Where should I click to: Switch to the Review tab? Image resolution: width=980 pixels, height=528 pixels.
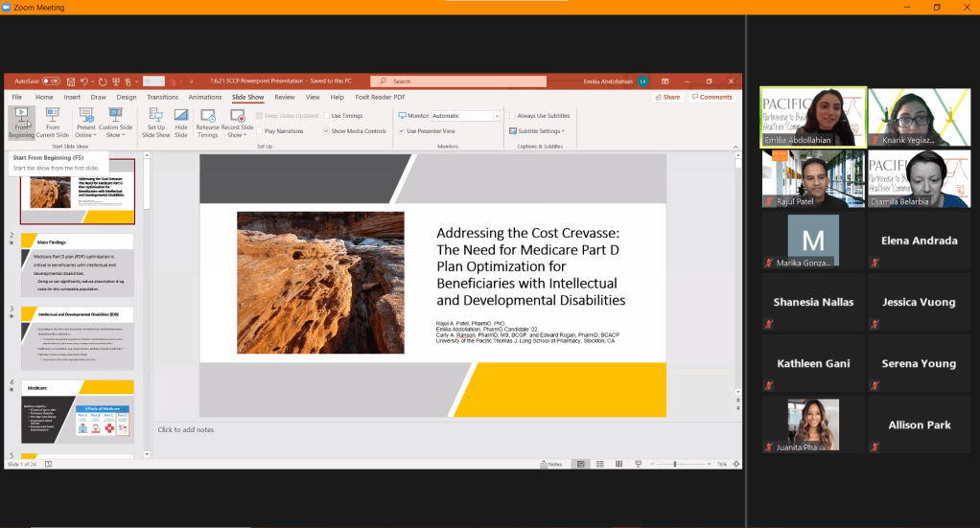pos(284,97)
